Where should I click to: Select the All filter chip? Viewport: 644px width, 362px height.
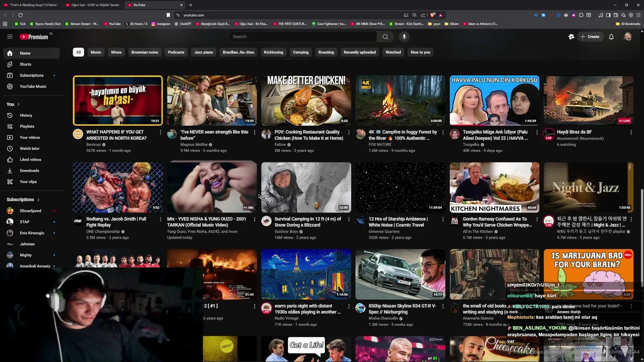click(78, 52)
